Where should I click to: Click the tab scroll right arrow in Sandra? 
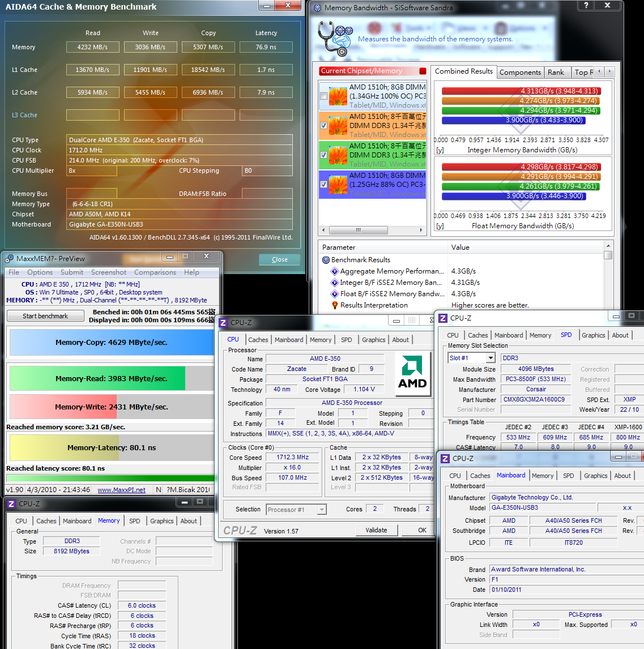(x=609, y=71)
